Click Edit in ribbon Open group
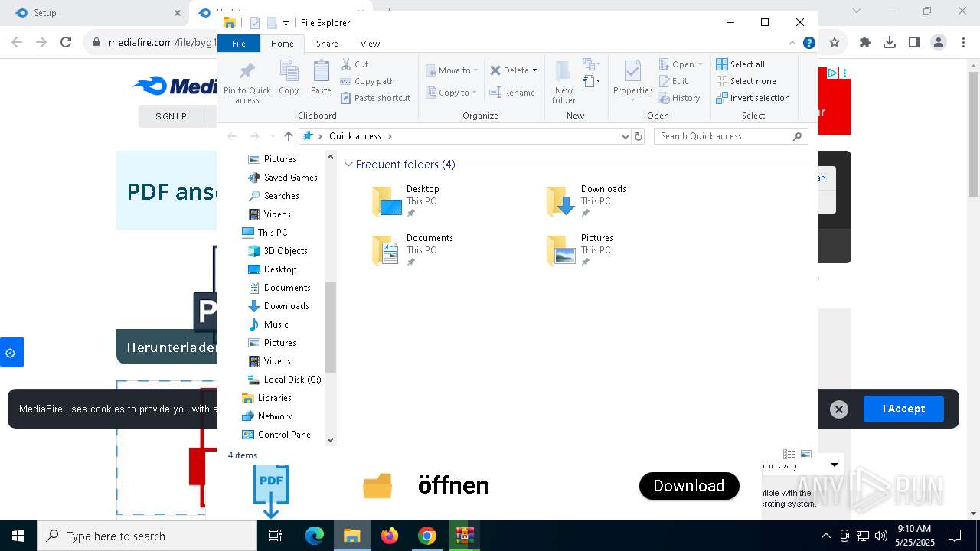This screenshot has width=980, height=551. (x=674, y=81)
